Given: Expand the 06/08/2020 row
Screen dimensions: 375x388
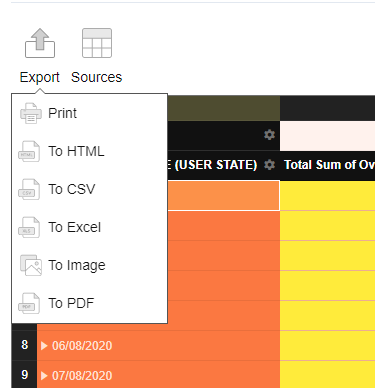Looking at the screenshot, I should tap(44, 346).
